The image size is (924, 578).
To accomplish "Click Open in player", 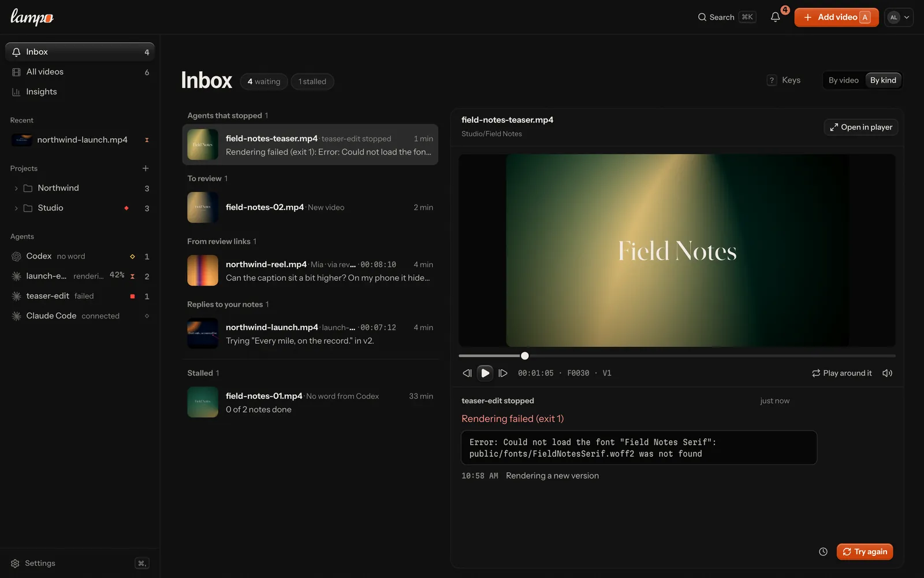I will pos(861,127).
